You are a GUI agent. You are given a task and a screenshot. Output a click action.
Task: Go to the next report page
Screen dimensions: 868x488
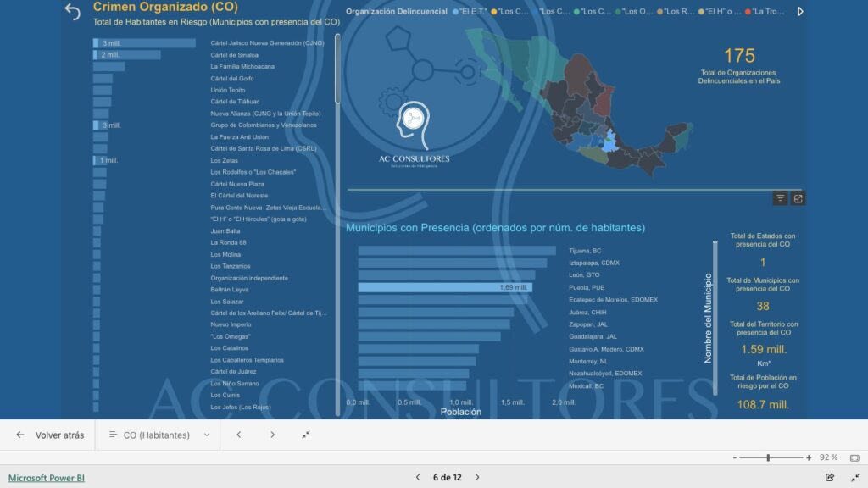476,477
